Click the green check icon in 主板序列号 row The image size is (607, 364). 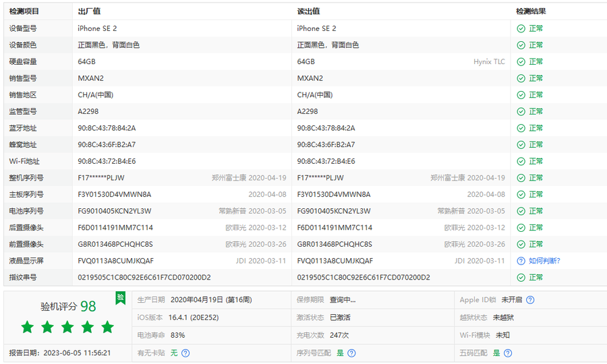point(521,195)
